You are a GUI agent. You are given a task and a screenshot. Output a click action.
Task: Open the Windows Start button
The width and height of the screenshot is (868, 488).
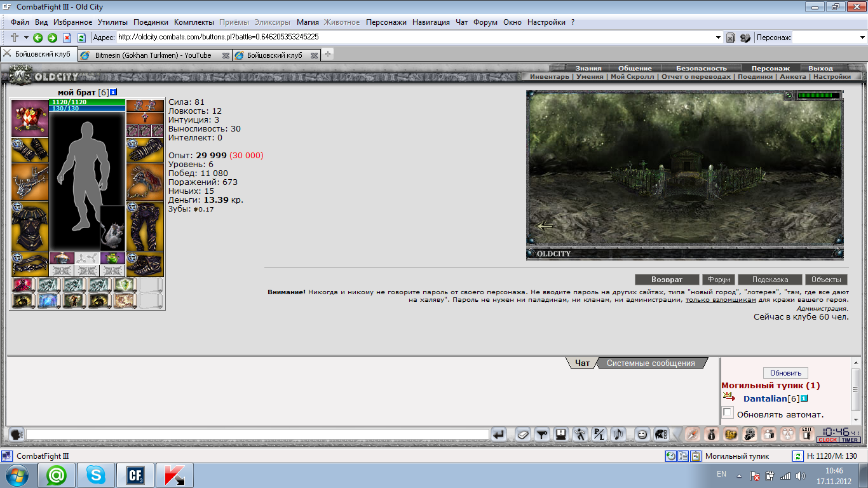tap(16, 475)
